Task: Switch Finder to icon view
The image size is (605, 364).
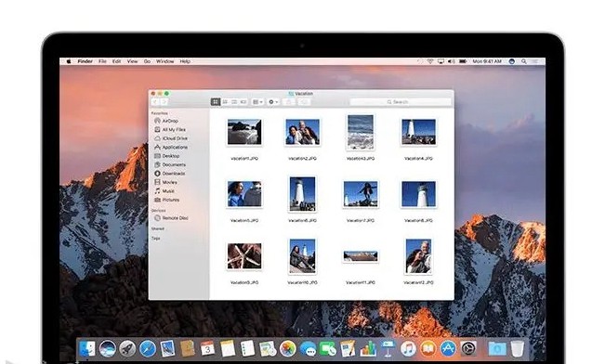Action: pyautogui.click(x=216, y=102)
